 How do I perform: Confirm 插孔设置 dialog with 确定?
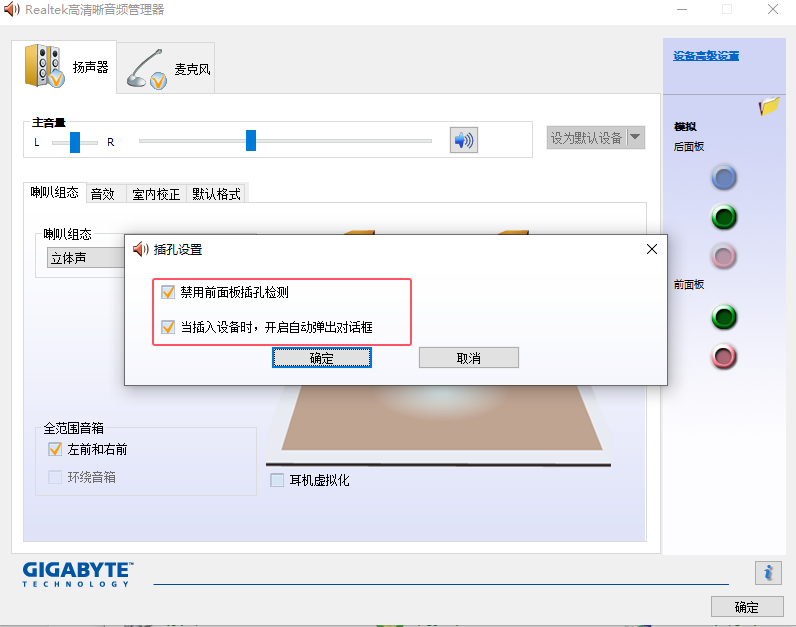pyautogui.click(x=322, y=358)
